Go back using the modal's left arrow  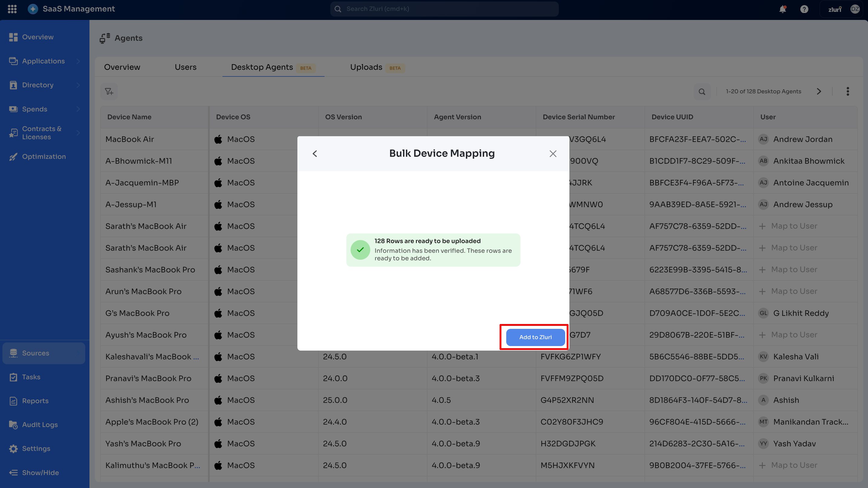315,154
